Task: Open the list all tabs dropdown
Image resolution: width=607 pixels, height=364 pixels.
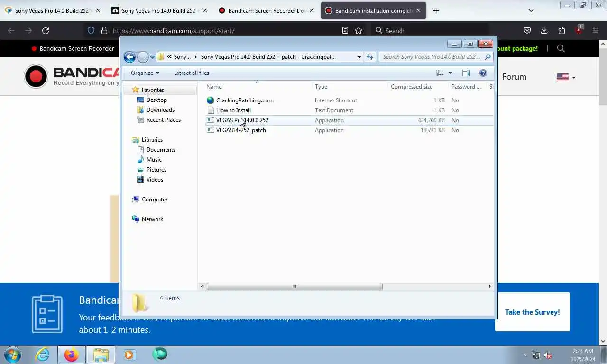Action: tap(531, 10)
